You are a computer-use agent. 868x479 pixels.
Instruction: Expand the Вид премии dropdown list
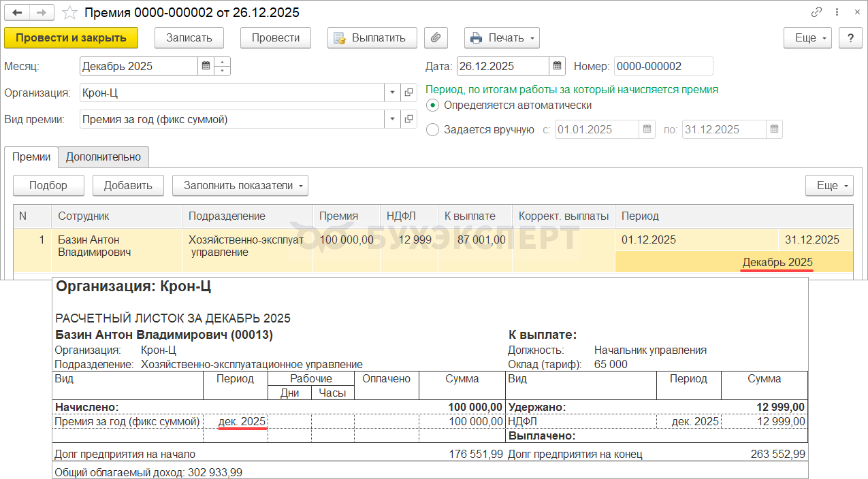coord(393,119)
